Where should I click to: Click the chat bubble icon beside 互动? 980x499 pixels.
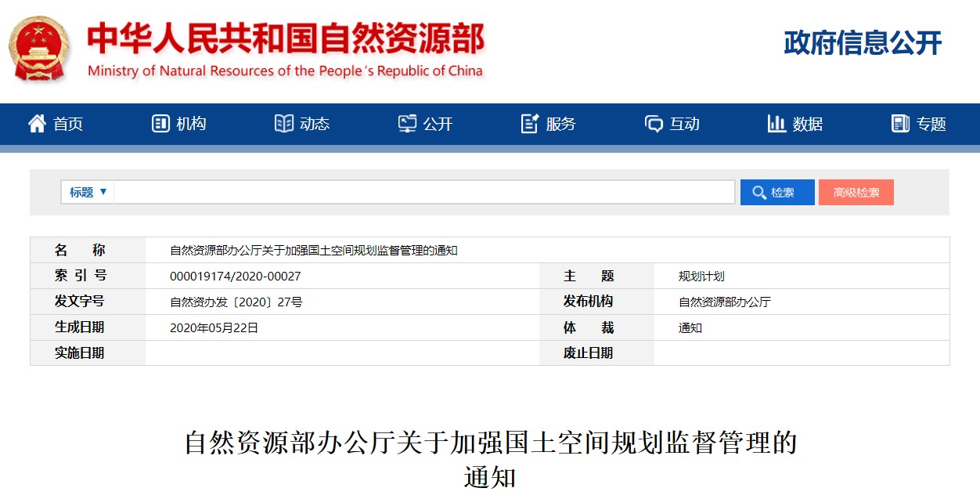(654, 124)
